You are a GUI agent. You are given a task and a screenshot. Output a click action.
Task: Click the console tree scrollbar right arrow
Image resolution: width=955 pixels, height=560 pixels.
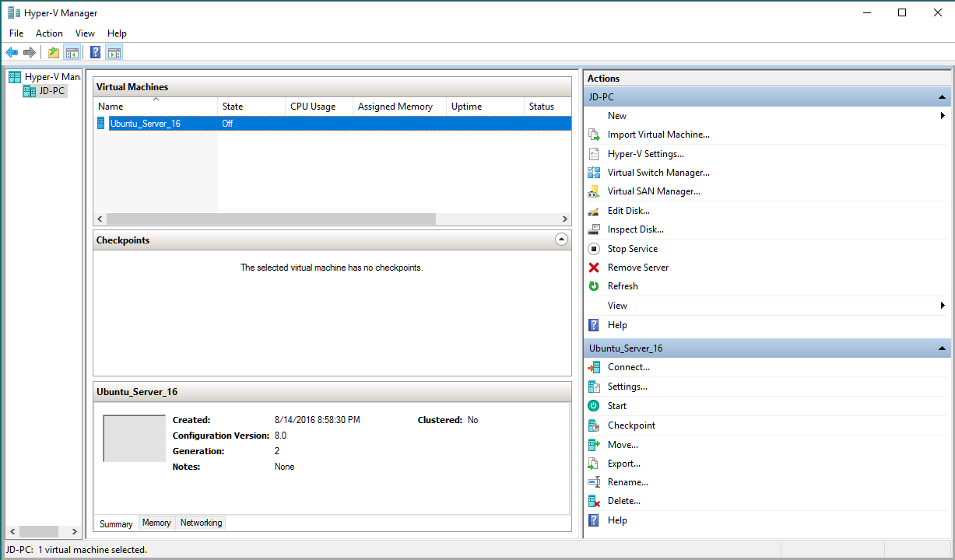pos(75,532)
